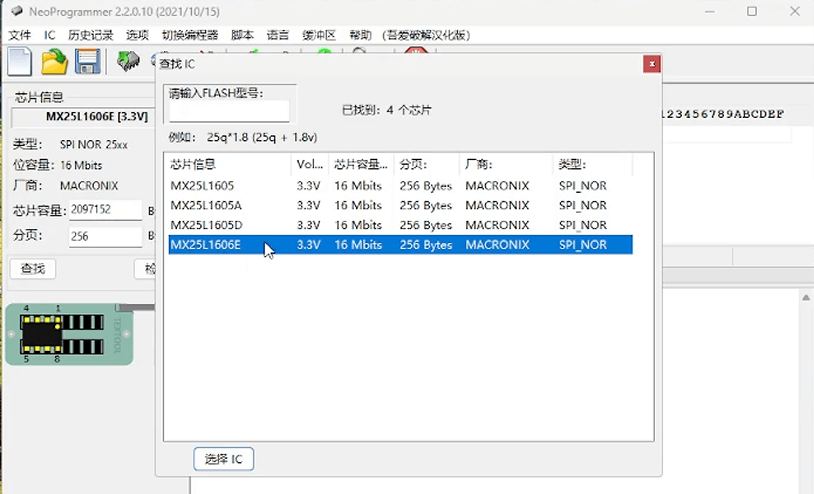The width and height of the screenshot is (814, 494).
Task: Close the 查找 IC dialog
Action: point(652,64)
